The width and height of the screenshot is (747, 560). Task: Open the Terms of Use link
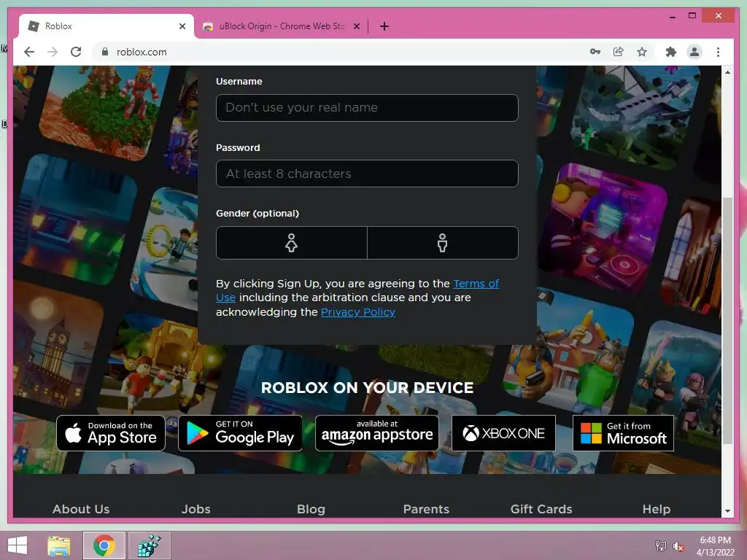coord(476,284)
